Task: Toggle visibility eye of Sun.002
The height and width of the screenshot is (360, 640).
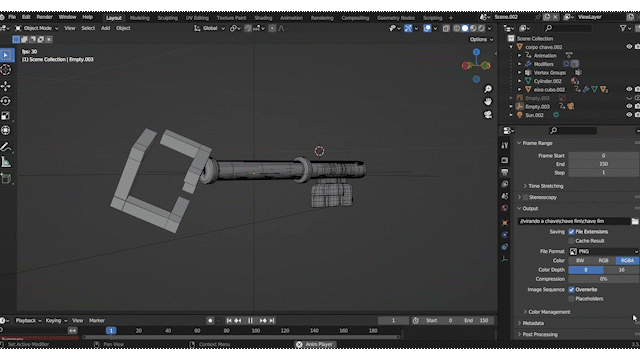Action: (629, 115)
